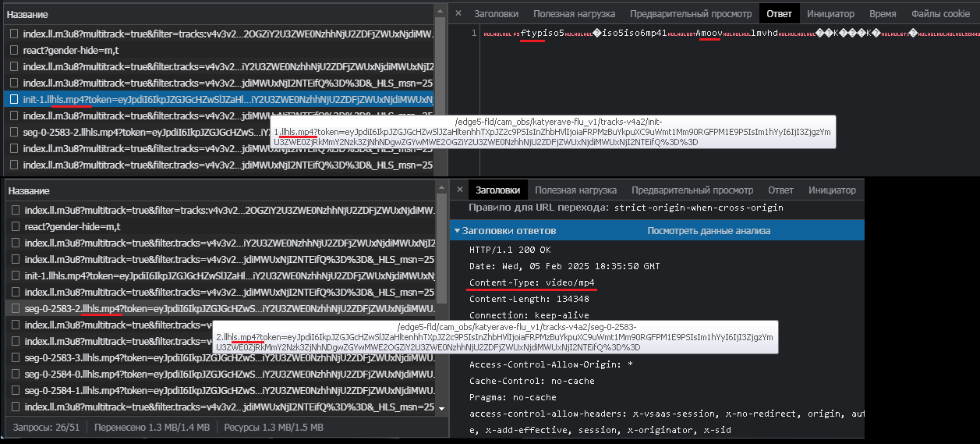
Task: Close the details pane in the bottom panel
Action: tap(458, 190)
